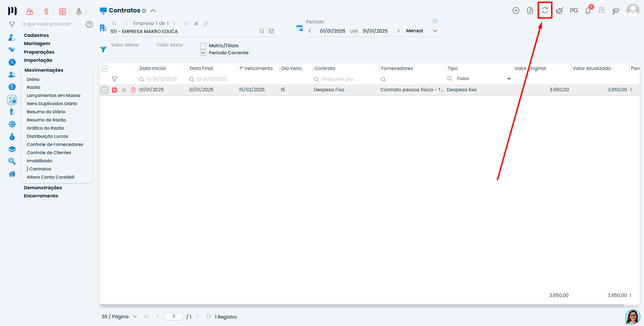The height and width of the screenshot is (326, 644).
Task: Enable the Matriz/Filiais checkbox
Action: [203, 46]
